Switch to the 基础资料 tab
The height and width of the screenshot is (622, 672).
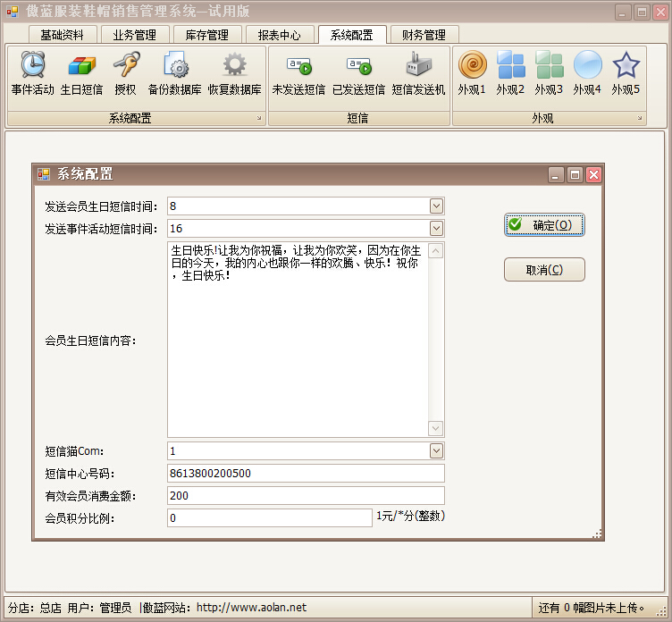tap(63, 35)
